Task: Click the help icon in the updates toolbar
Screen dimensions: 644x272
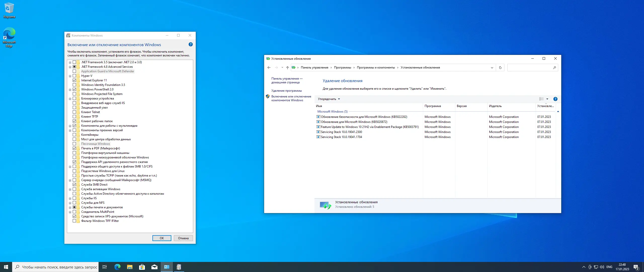Action: click(x=555, y=99)
